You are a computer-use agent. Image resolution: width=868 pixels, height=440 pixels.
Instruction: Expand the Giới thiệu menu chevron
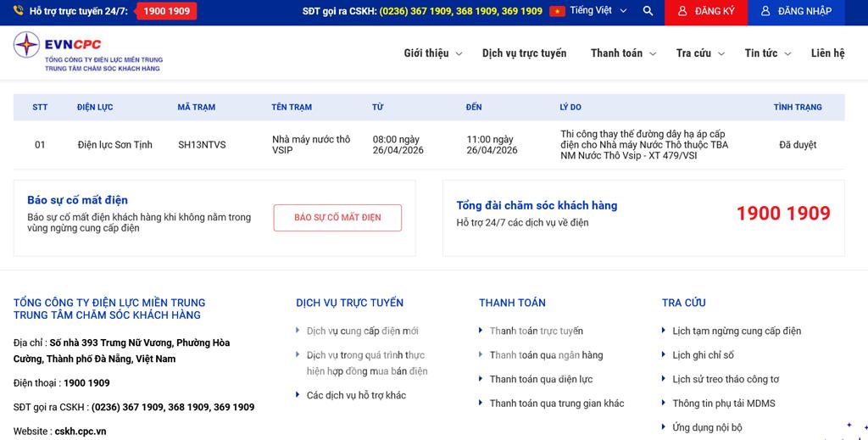(459, 53)
